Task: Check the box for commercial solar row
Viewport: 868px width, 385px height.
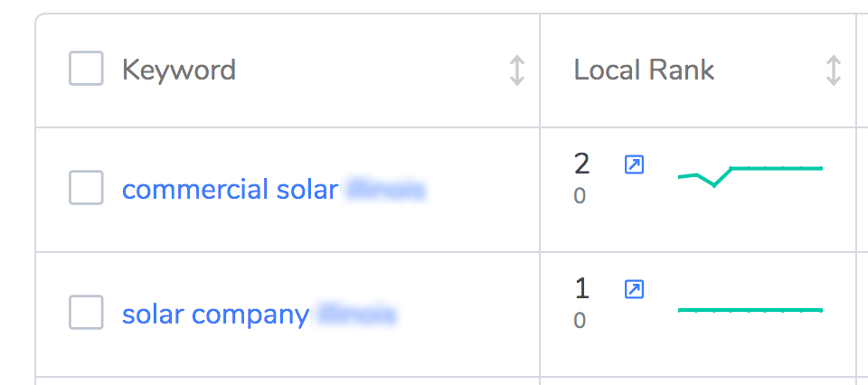Action: (x=86, y=187)
